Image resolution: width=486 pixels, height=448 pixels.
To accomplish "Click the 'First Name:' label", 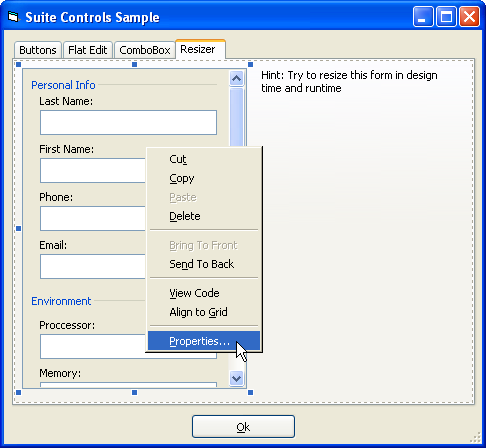I will coord(67,149).
